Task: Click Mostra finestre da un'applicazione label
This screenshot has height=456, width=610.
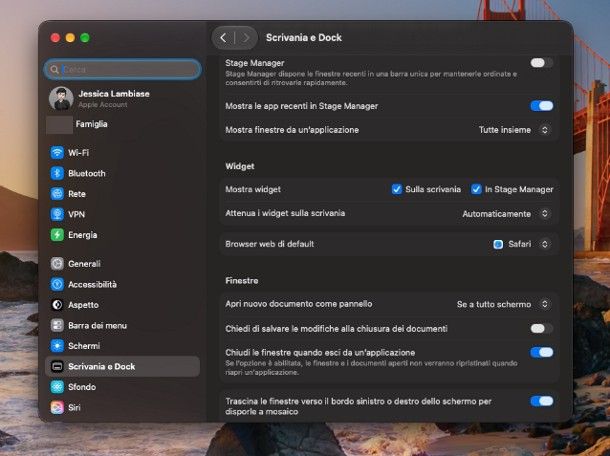Action: (x=292, y=130)
